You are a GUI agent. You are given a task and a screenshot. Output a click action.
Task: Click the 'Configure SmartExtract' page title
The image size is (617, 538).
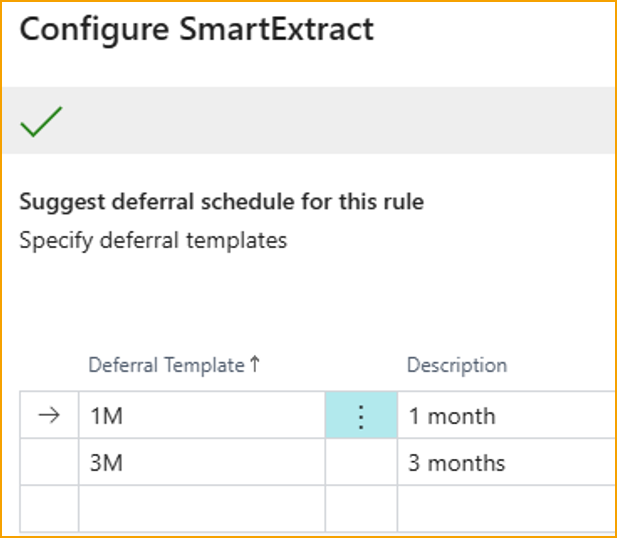point(196,29)
